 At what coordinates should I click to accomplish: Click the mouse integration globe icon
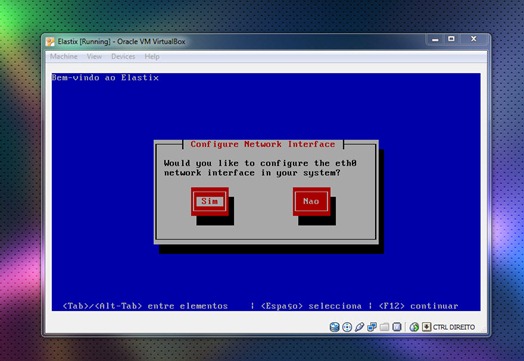tap(414, 327)
